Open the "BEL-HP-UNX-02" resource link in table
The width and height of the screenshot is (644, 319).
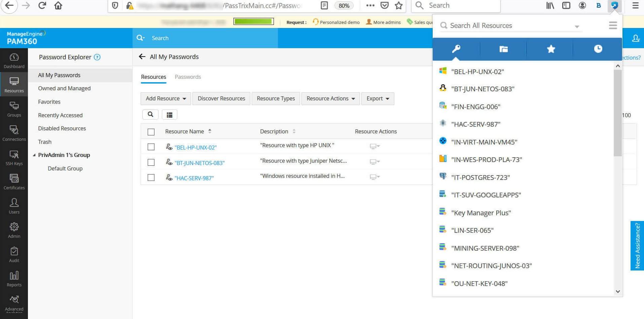(x=195, y=148)
